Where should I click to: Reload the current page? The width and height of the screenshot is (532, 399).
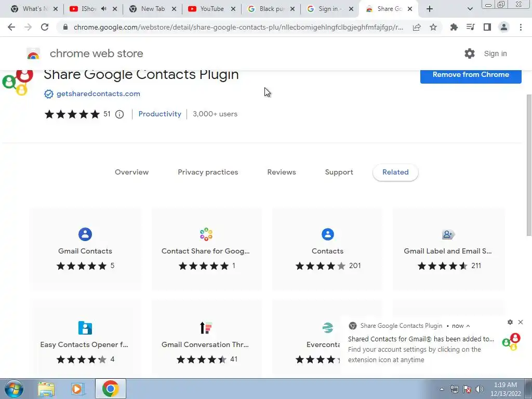coord(45,27)
